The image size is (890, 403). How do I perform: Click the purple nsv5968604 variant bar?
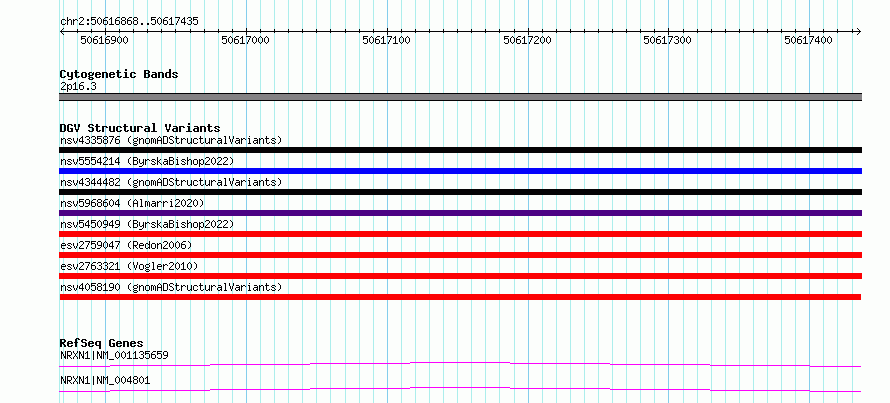pos(460,213)
